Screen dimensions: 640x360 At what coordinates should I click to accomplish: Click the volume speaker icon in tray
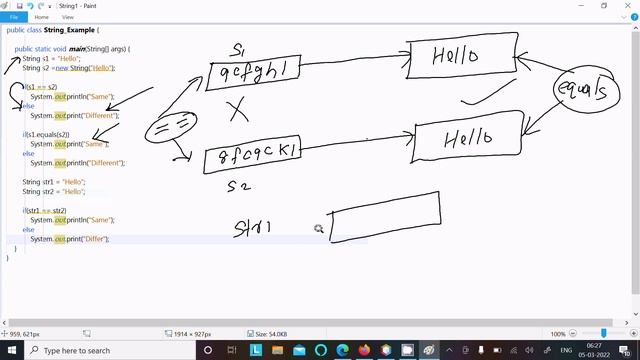529,350
